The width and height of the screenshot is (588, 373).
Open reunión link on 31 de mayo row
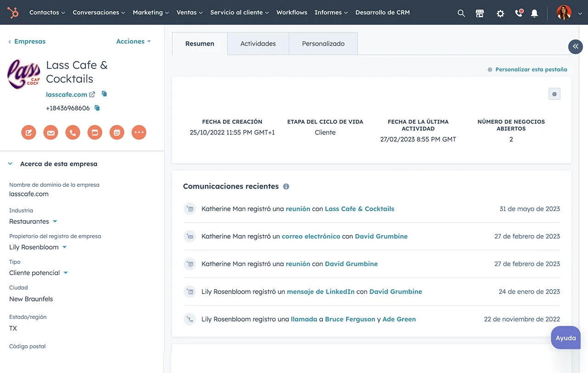[298, 209]
